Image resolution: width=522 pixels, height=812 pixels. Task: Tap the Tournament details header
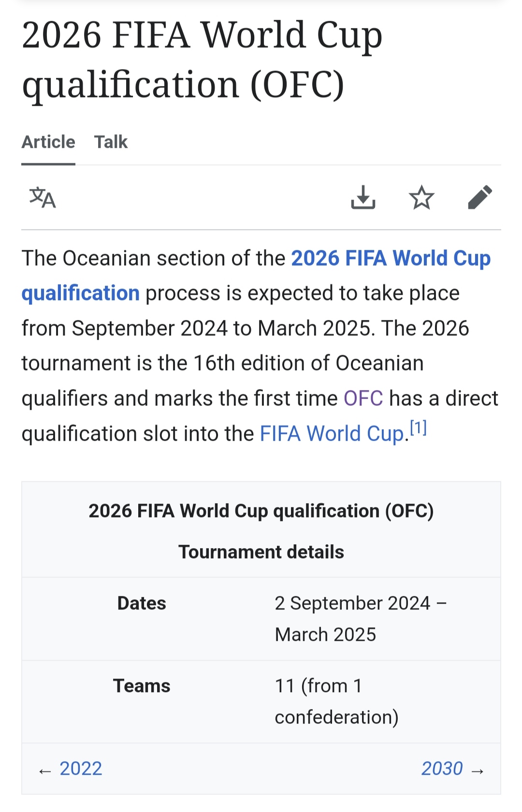point(261,552)
